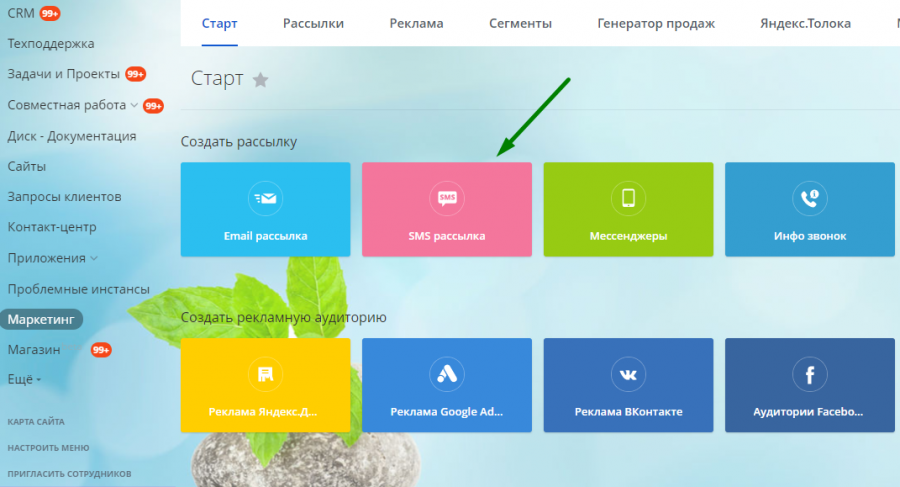Open the Генератор продаж tab
This screenshot has height=487, width=900.
[x=656, y=24]
